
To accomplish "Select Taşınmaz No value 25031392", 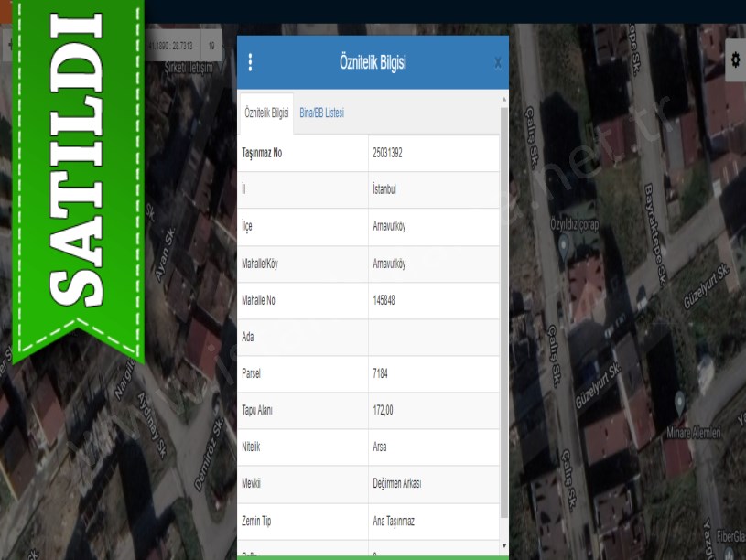I will [x=387, y=153].
